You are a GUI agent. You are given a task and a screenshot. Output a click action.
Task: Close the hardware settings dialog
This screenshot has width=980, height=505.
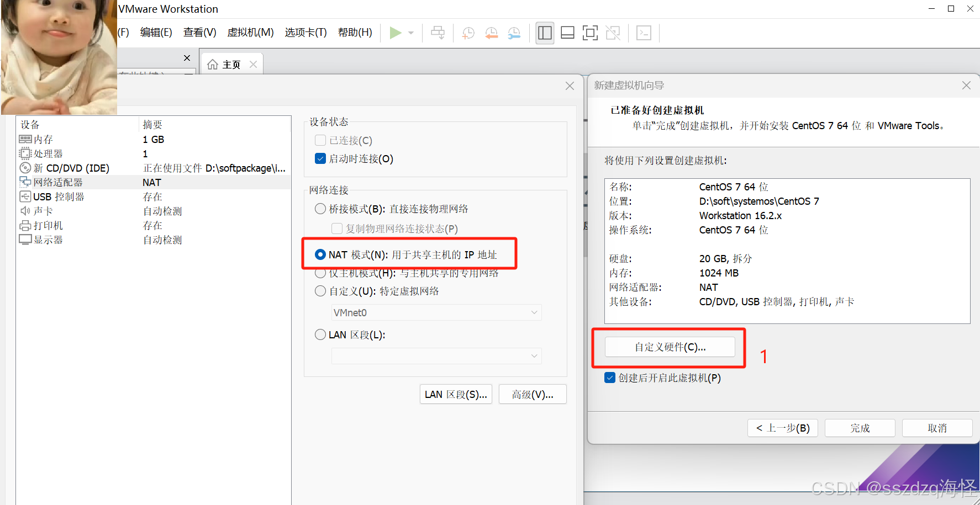pyautogui.click(x=570, y=86)
